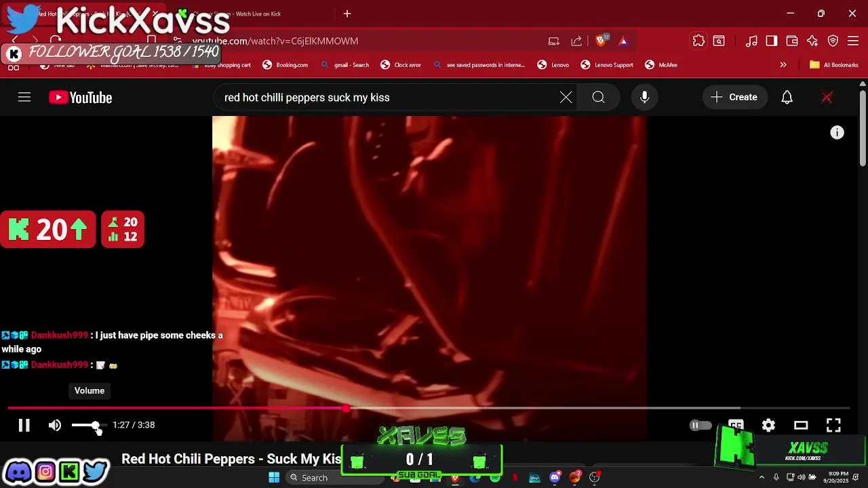This screenshot has height=488, width=868.
Task: Open a new browser tab
Action: [x=347, y=14]
